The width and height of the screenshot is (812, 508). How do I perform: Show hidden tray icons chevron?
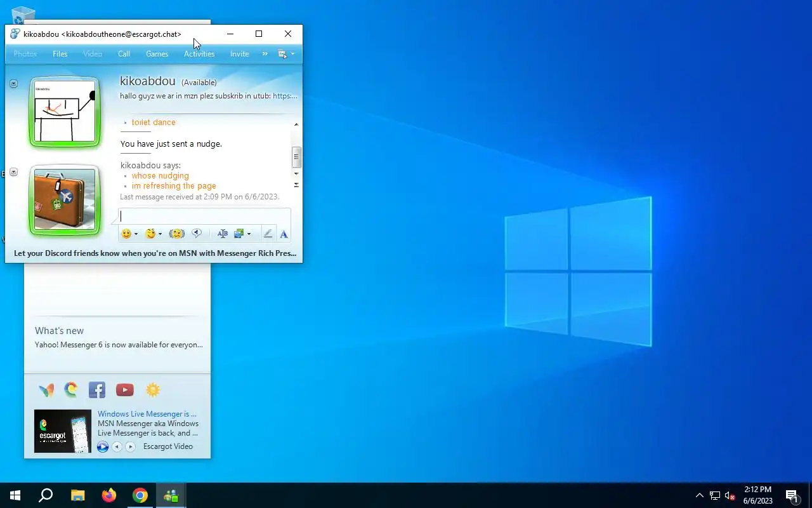click(699, 495)
